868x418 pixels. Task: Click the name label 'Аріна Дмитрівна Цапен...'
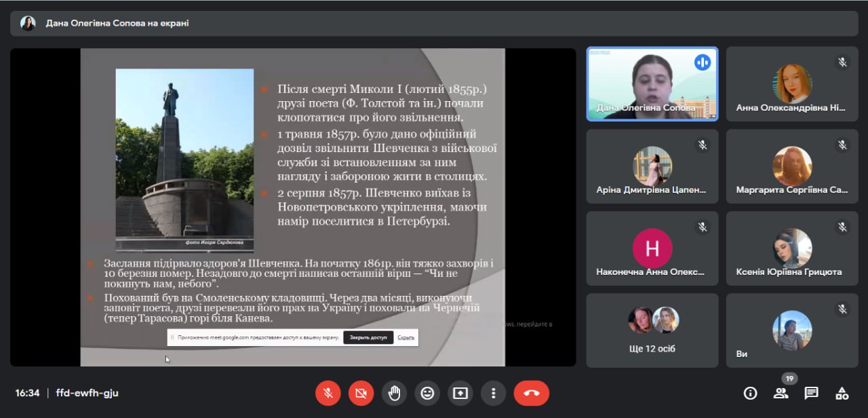[x=651, y=190]
